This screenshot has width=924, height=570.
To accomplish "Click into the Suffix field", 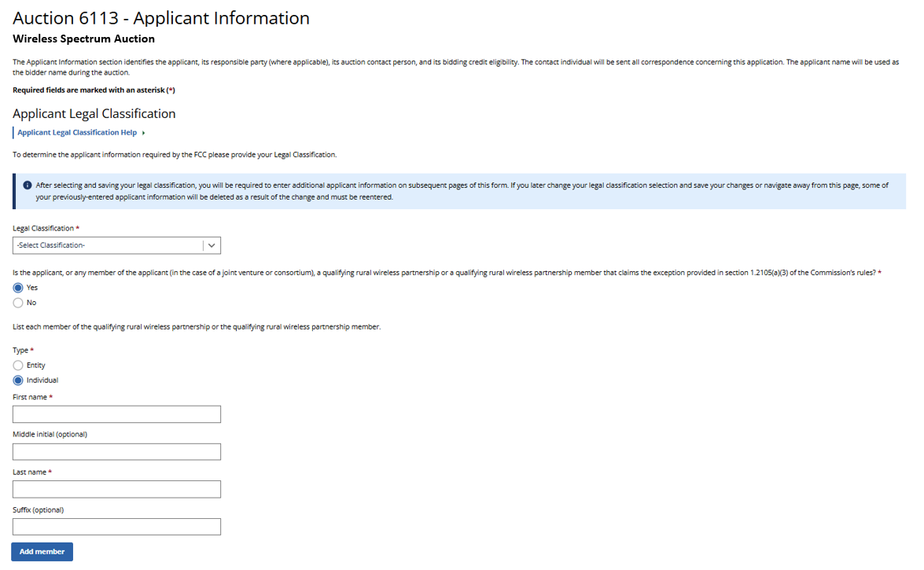I will click(x=116, y=527).
